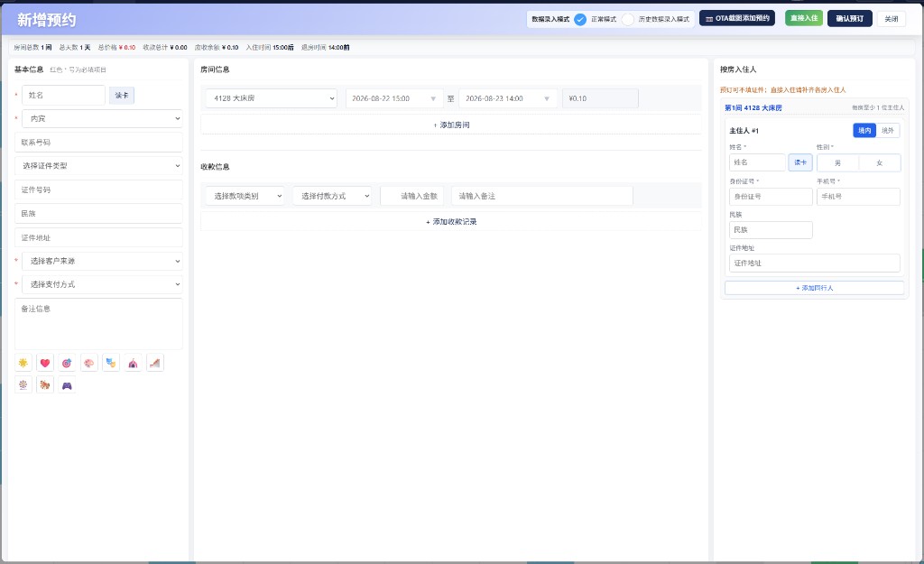The image size is (924, 564).
Task: Click the basic info 证件号码 field
Action: [98, 190]
